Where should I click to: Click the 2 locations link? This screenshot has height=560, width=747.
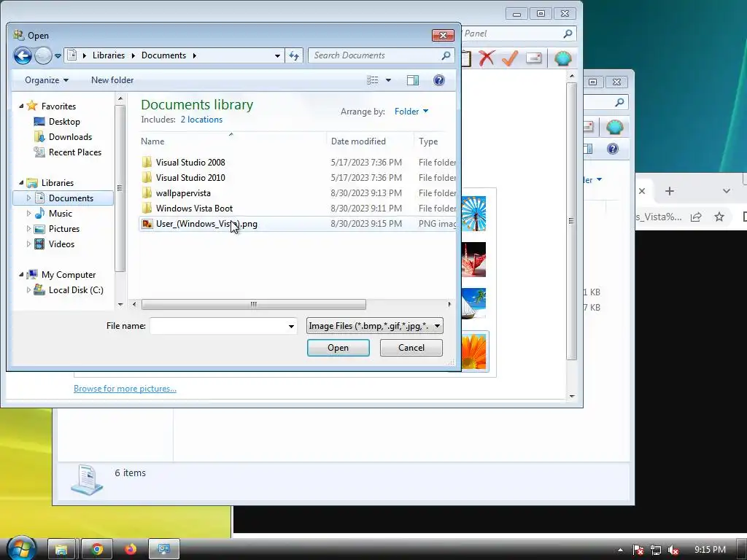[201, 120]
